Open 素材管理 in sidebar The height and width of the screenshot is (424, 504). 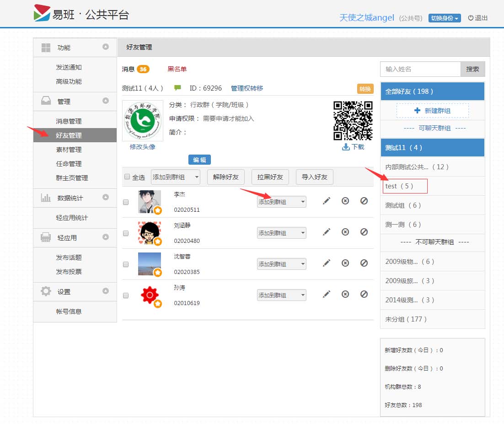[x=69, y=150]
